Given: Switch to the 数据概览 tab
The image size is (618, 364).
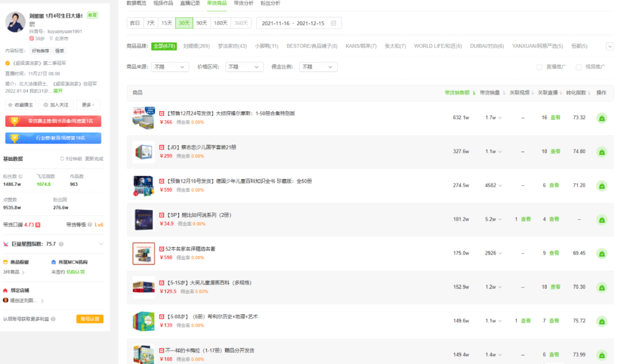Looking at the screenshot, I should click(x=136, y=3).
